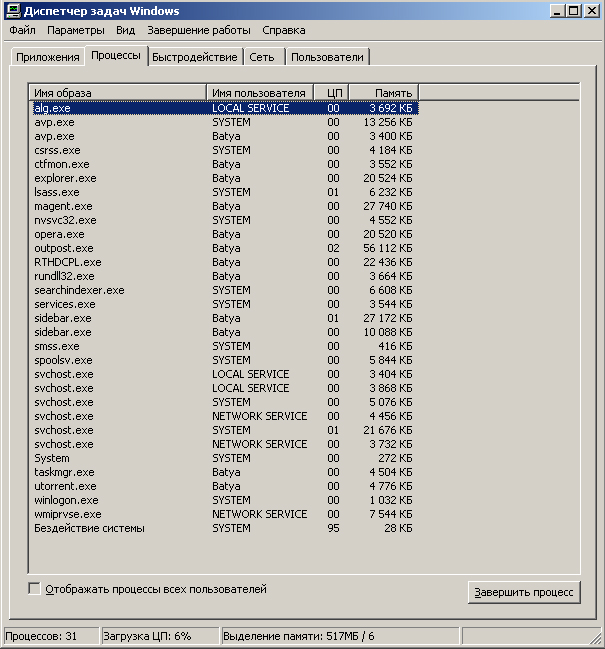Sort processes by Память column header
Image resolution: width=605 pixels, height=649 pixels.
pyautogui.click(x=383, y=93)
